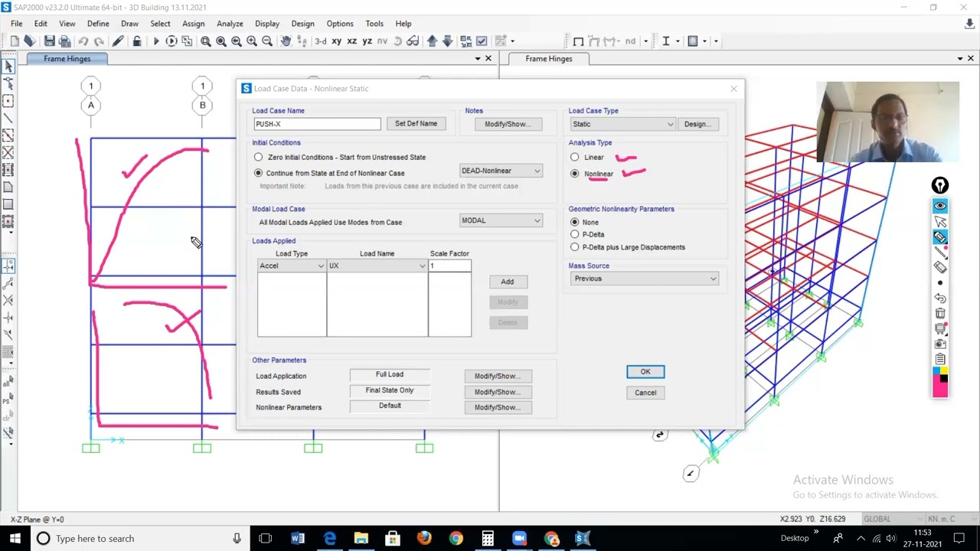Click OK in Load Case Data dialog

point(645,372)
